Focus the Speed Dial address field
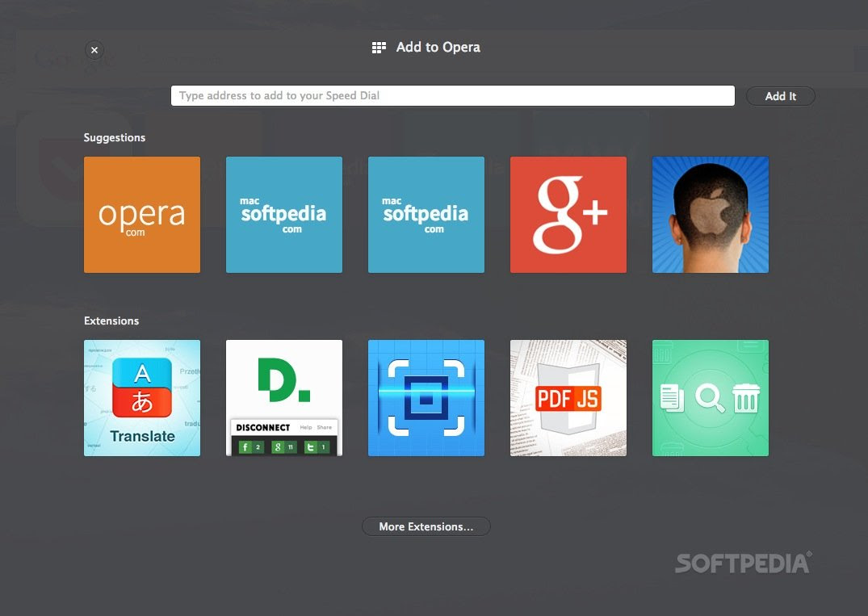Image resolution: width=868 pixels, height=616 pixels. 453,96
